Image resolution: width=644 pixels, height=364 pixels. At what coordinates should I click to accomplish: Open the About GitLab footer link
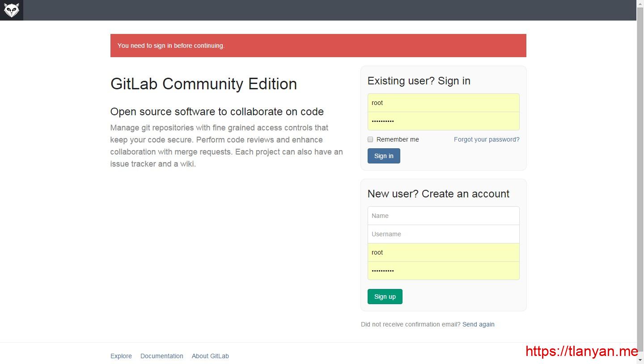(x=210, y=356)
